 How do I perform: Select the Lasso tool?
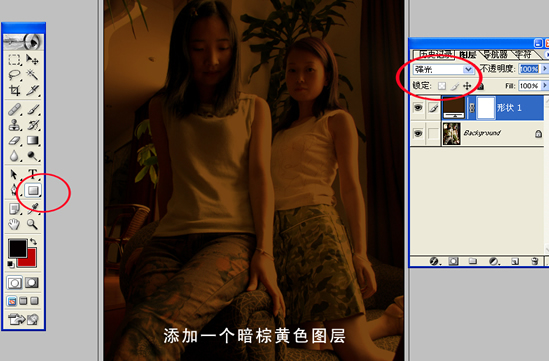pos(14,75)
